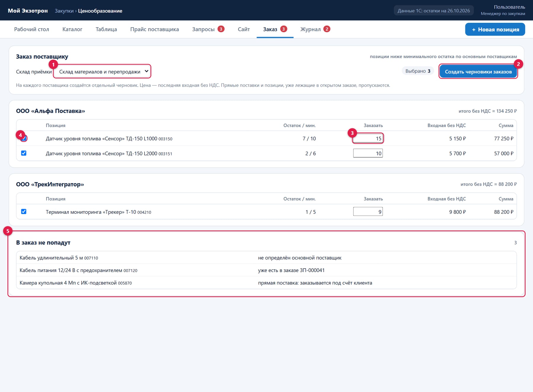Click the price 5 150 ₽
The image size is (533, 392).
[x=457, y=138]
